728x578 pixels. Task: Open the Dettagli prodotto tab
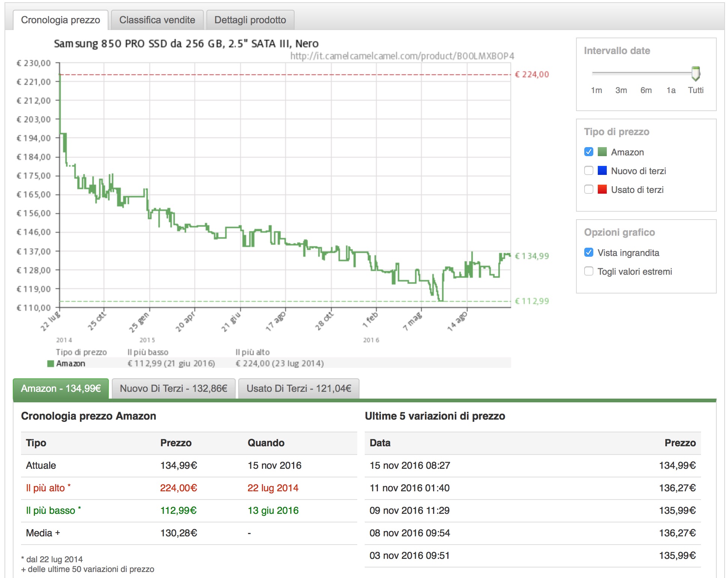pyautogui.click(x=250, y=20)
